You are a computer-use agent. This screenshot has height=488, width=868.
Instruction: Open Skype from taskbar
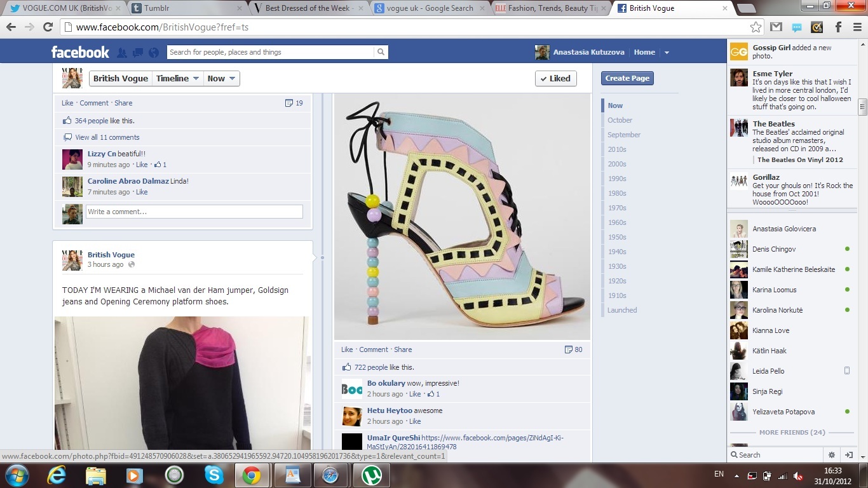(214, 475)
